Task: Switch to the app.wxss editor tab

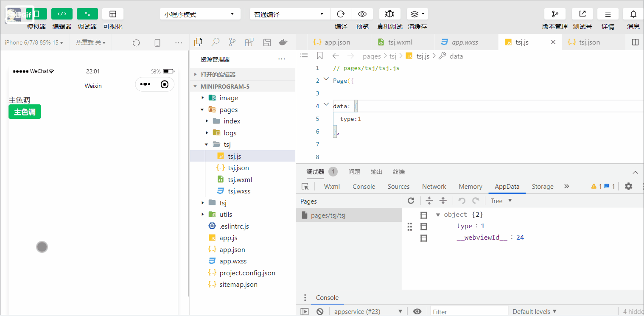Action: pos(466,42)
